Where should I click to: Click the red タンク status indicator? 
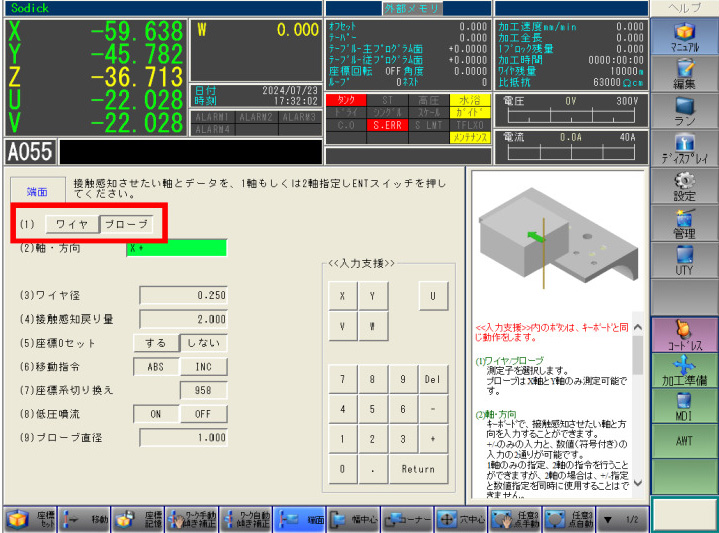pos(346,100)
